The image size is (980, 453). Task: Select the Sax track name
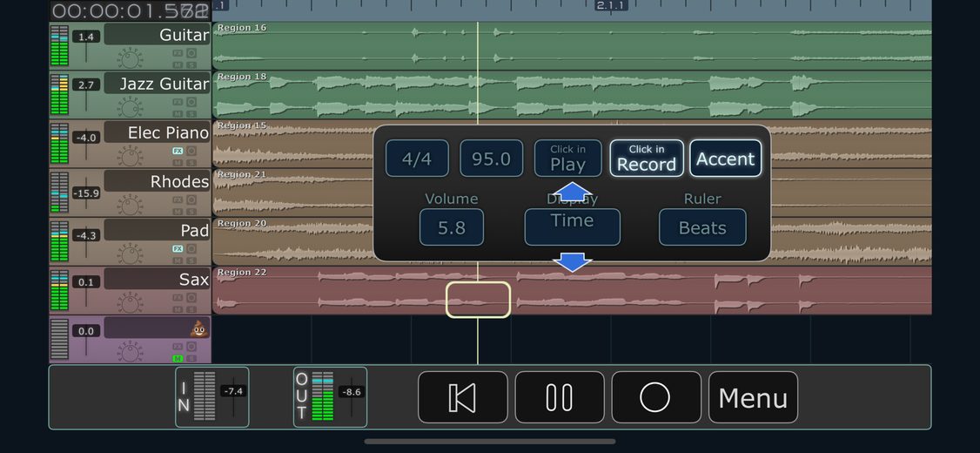[157, 279]
